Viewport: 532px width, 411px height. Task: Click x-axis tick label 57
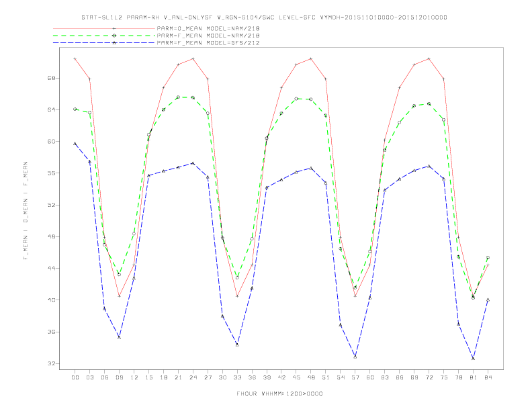pos(355,377)
